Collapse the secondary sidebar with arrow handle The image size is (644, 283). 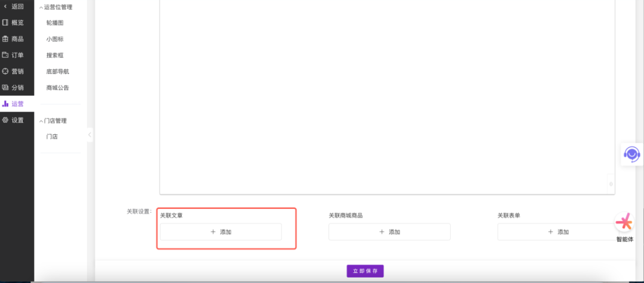[x=89, y=135]
